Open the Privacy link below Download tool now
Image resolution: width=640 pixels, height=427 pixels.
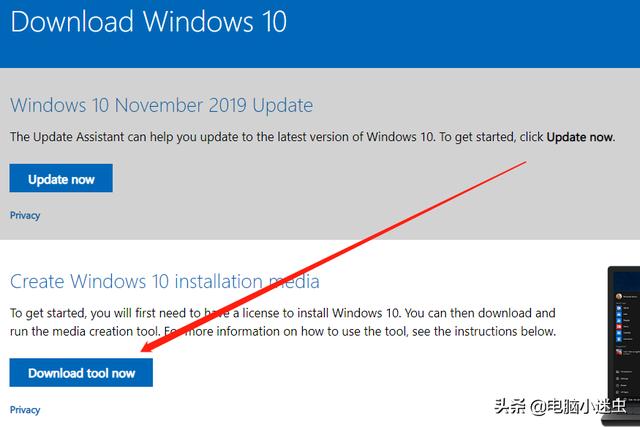pos(25,409)
